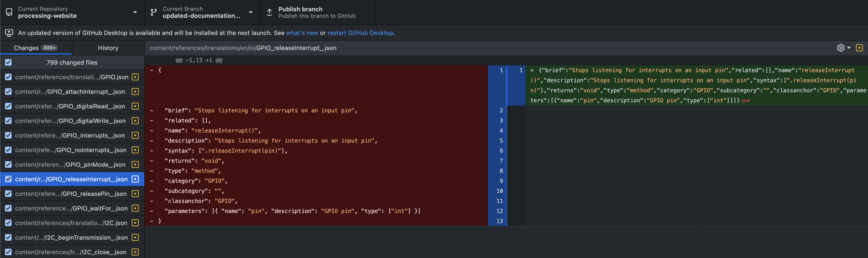Image resolution: width=868 pixels, height=258 pixels.
Task: Click the Publish branch button
Action: (x=318, y=12)
